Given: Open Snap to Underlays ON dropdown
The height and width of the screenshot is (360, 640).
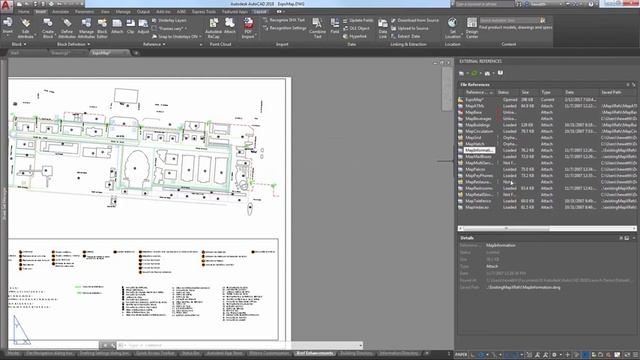Looking at the screenshot, I should (x=200, y=37).
